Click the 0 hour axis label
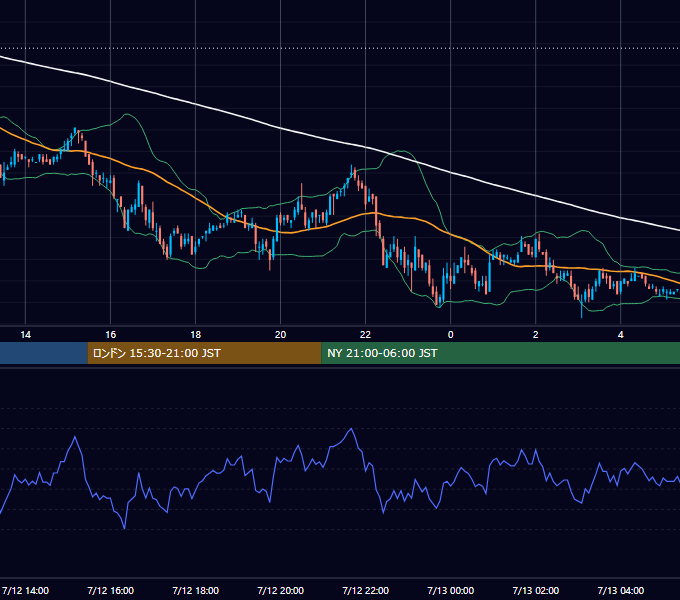 [x=451, y=335]
